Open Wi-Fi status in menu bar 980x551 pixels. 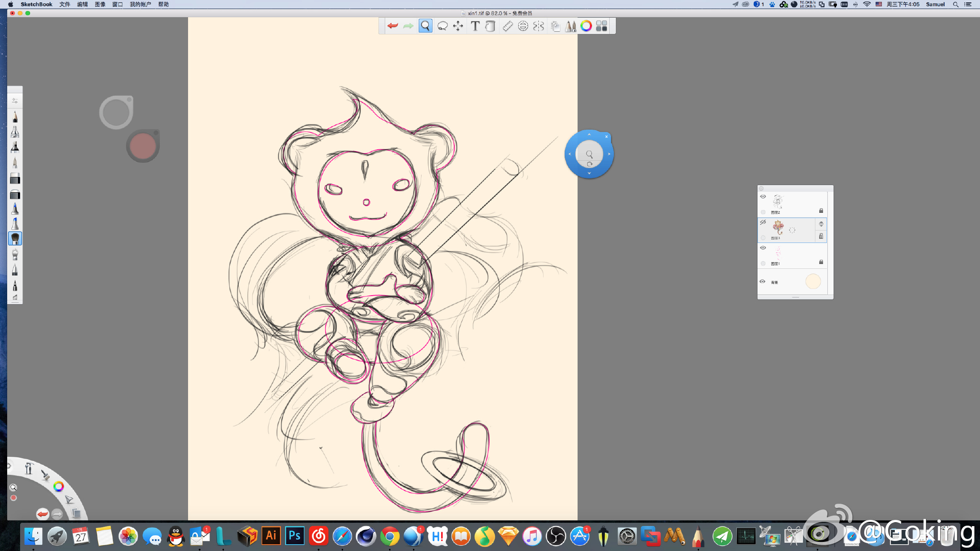tap(867, 4)
